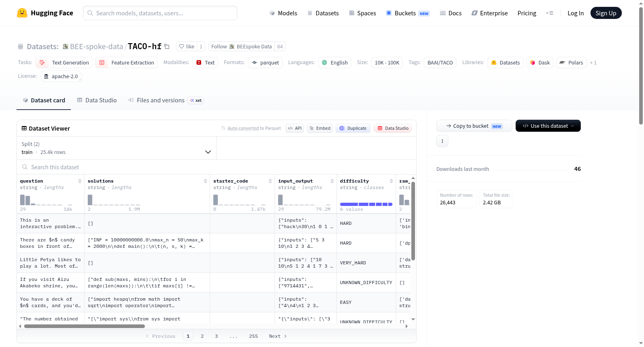Like this dataset
The height and width of the screenshot is (347, 644).
click(186, 46)
